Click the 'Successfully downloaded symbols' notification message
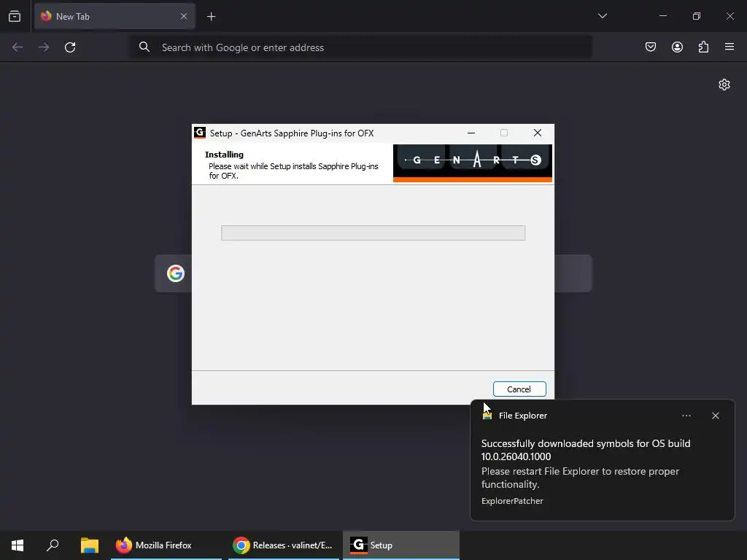 coord(586,450)
